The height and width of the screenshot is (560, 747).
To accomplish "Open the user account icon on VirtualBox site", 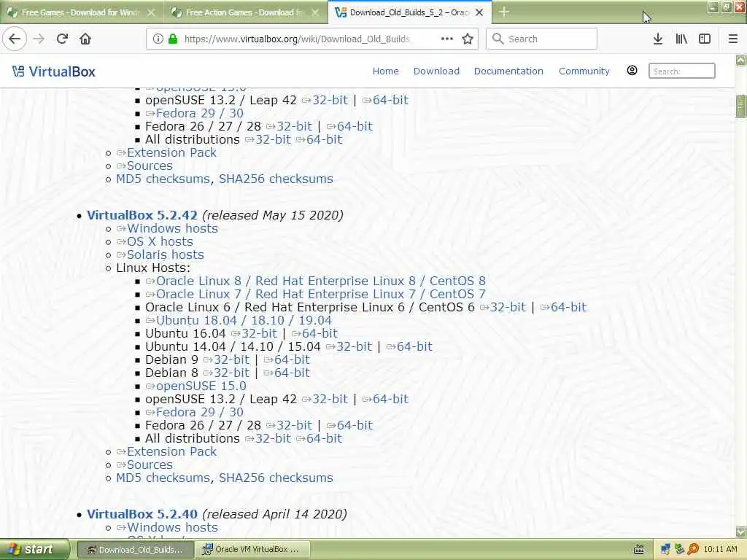I will click(632, 71).
